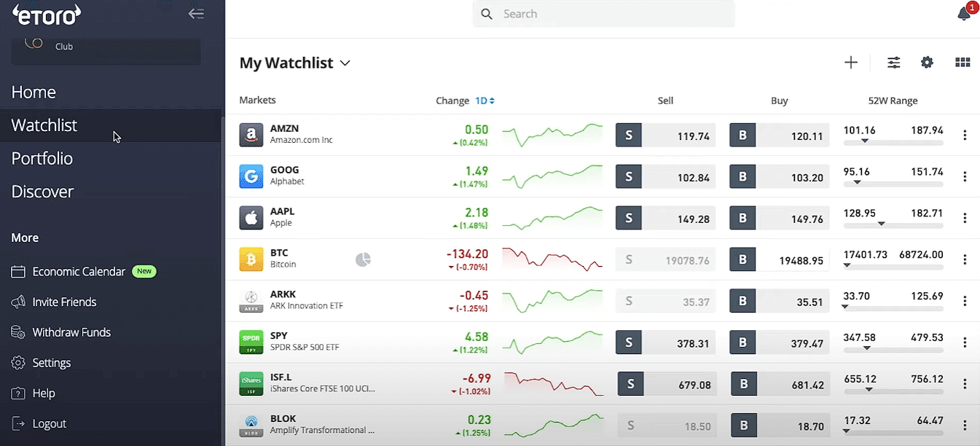Click the Search field
The width and height of the screenshot is (980, 446).
coord(604,14)
